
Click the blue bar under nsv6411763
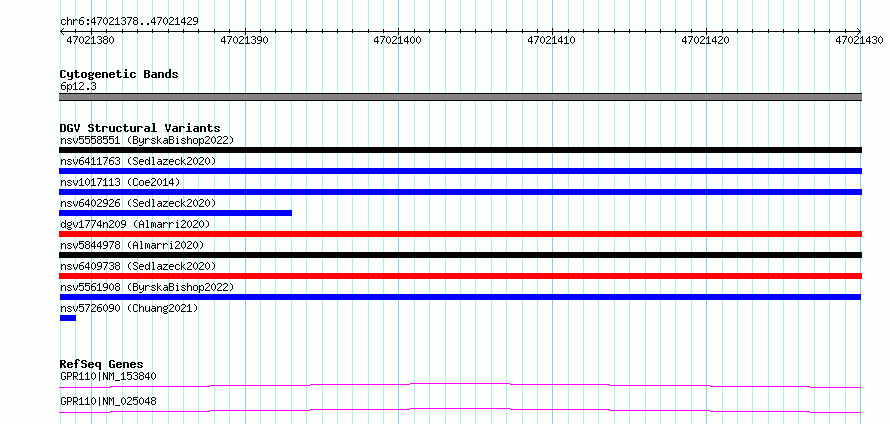pos(460,171)
